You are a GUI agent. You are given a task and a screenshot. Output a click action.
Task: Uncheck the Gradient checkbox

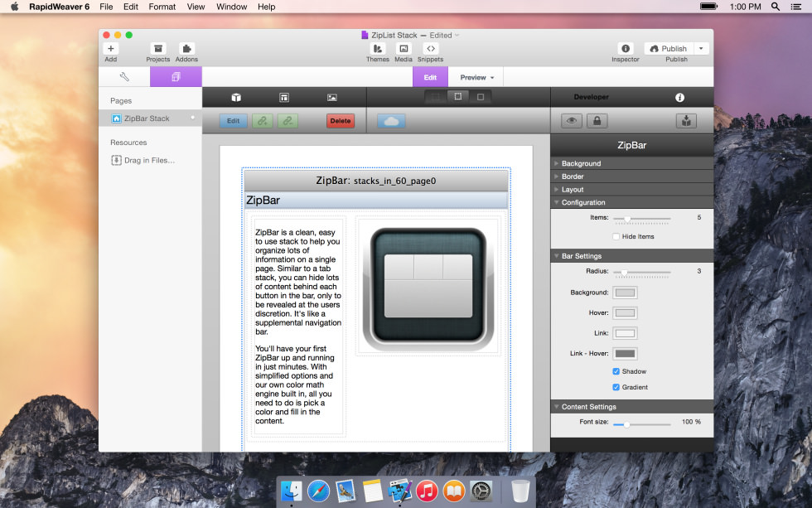click(616, 387)
